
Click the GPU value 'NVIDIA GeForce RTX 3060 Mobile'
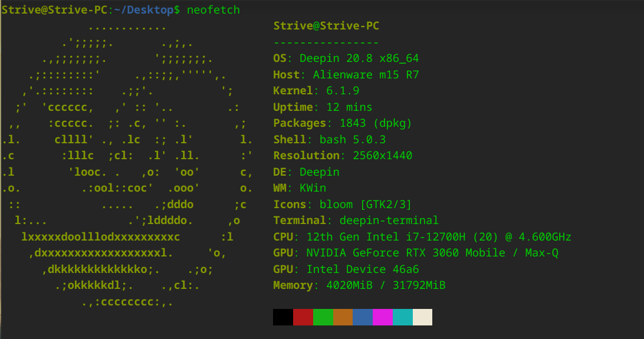(406, 253)
